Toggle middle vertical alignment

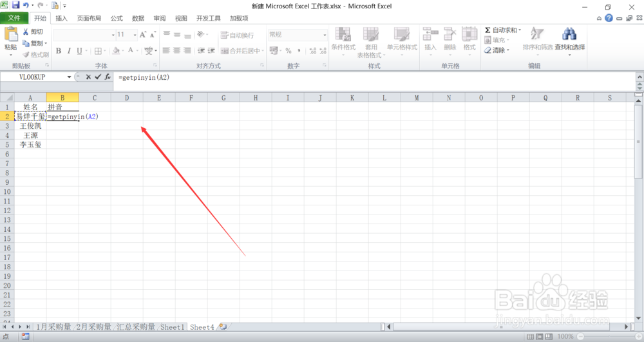(x=176, y=34)
